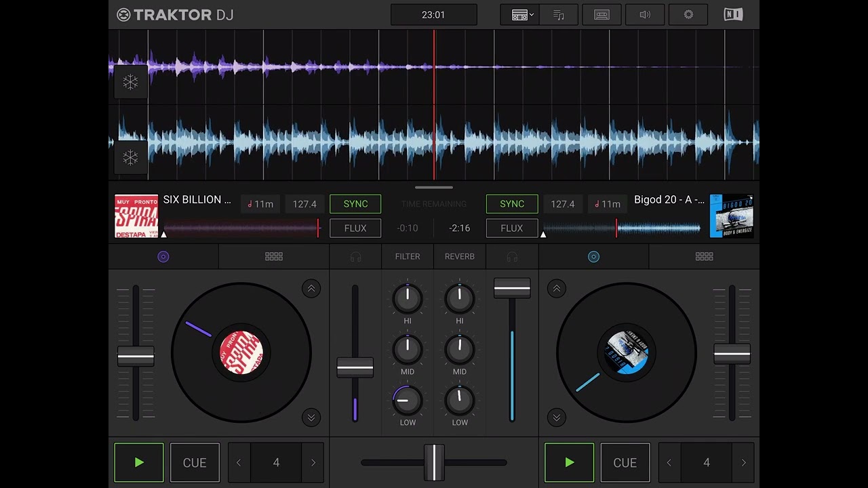Open the SIX BILLION track cover art

tap(136, 216)
